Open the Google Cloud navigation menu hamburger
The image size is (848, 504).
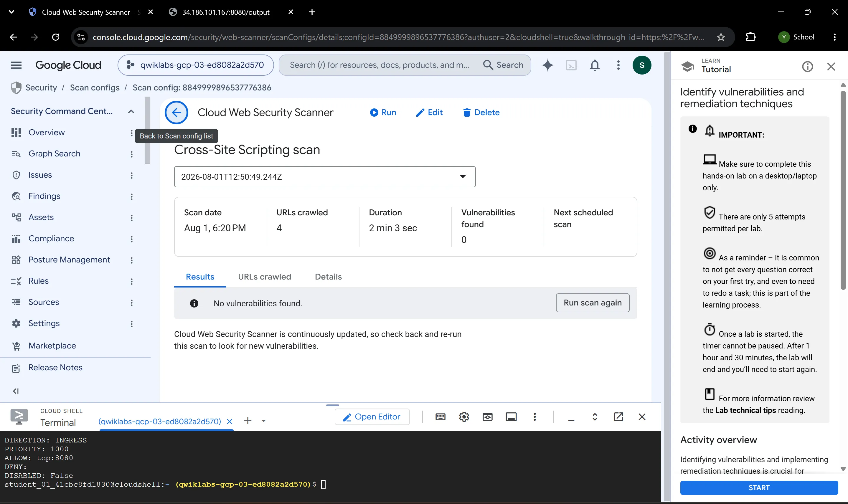click(x=16, y=65)
